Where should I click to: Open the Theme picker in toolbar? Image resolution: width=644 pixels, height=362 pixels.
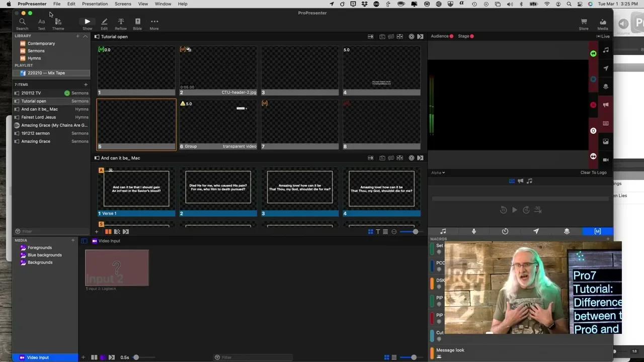click(x=58, y=24)
